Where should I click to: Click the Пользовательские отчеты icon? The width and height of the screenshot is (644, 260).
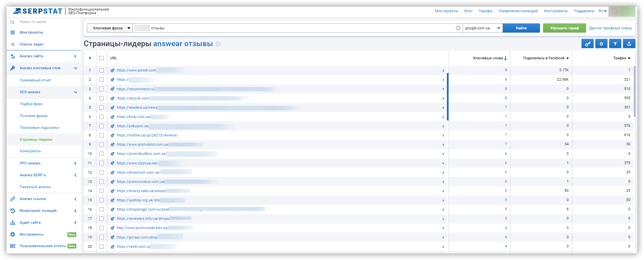(x=13, y=246)
